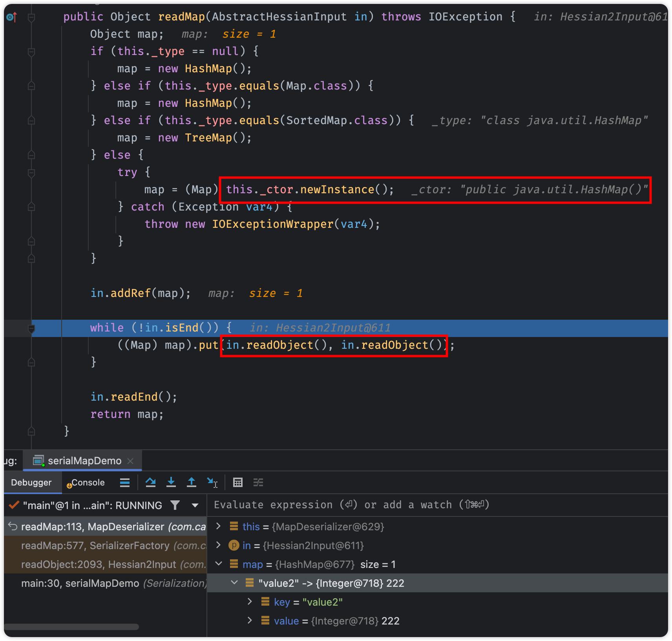Screen dimensions: 672x641
Task: Click the overriding method gutter icon beside readMap
Action: pos(12,17)
